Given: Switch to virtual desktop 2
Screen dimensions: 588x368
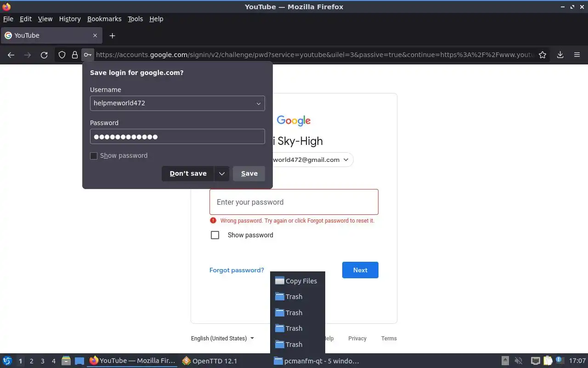Looking at the screenshot, I should click(31, 361).
